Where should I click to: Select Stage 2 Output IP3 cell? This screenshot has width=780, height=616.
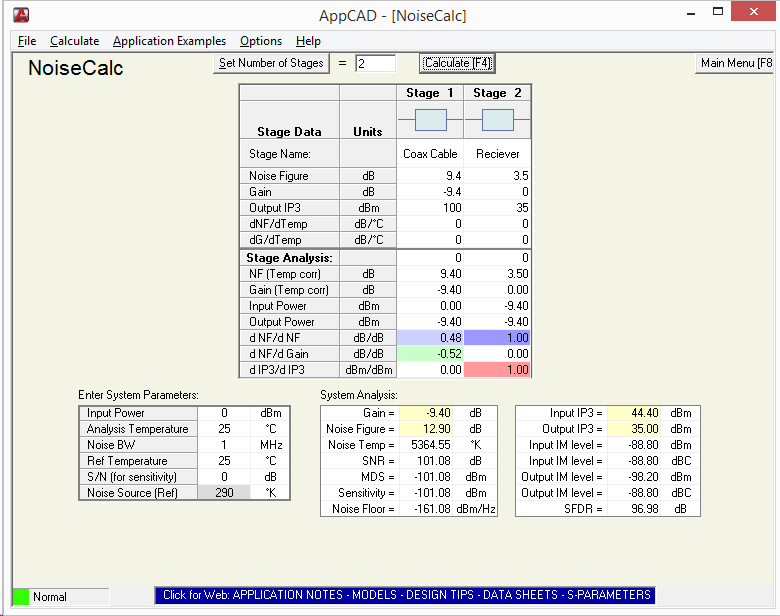[x=497, y=208]
